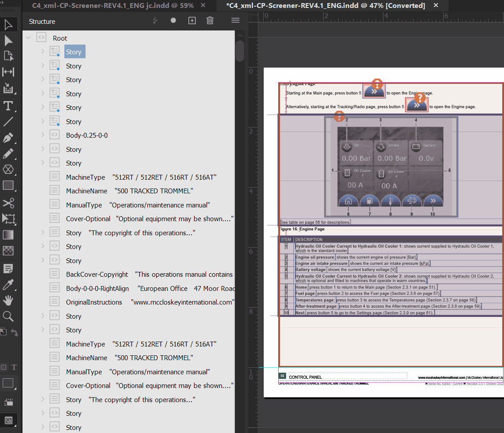Click the Structure panel title

click(x=42, y=22)
